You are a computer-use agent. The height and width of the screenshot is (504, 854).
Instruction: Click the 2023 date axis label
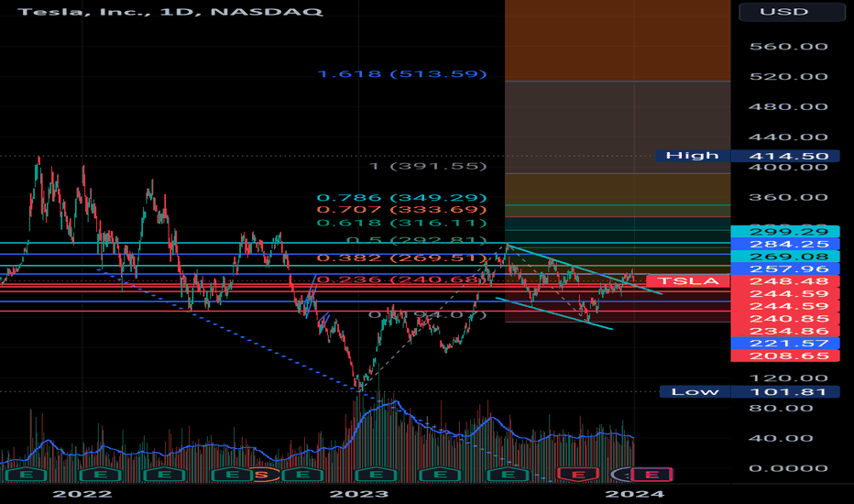[x=359, y=494]
